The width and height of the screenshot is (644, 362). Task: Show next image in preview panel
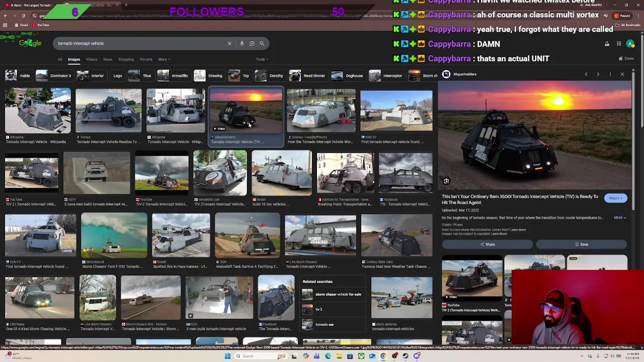click(598, 74)
